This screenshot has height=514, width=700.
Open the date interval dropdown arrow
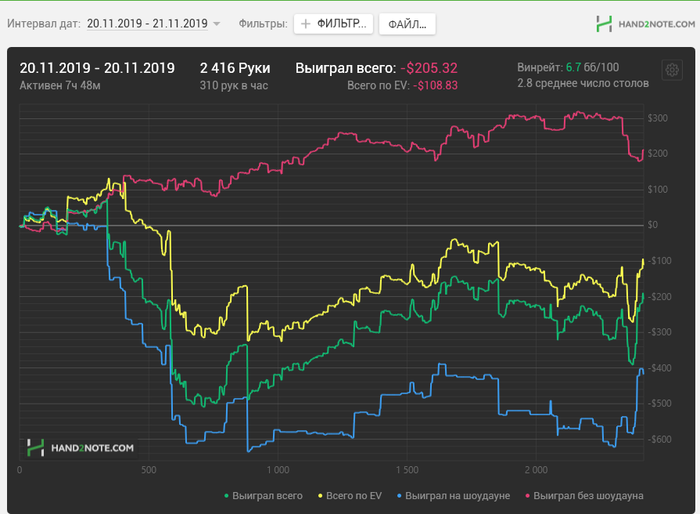pos(217,24)
